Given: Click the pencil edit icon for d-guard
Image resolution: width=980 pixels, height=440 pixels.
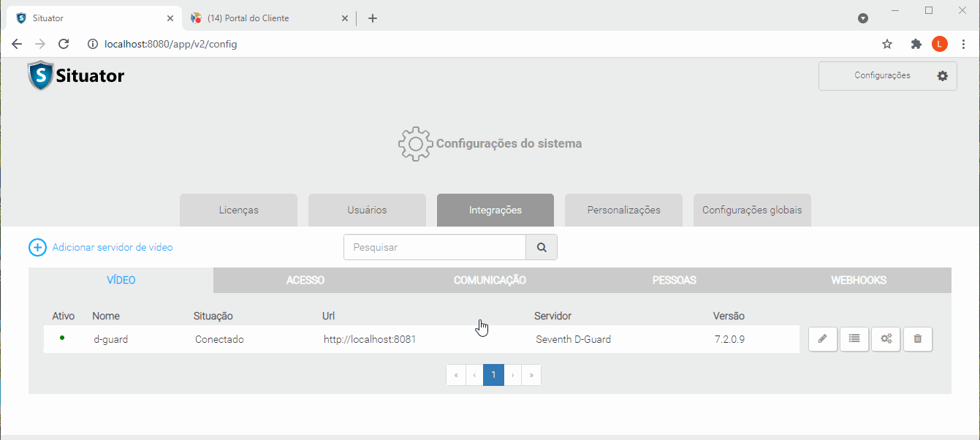Looking at the screenshot, I should 823,339.
